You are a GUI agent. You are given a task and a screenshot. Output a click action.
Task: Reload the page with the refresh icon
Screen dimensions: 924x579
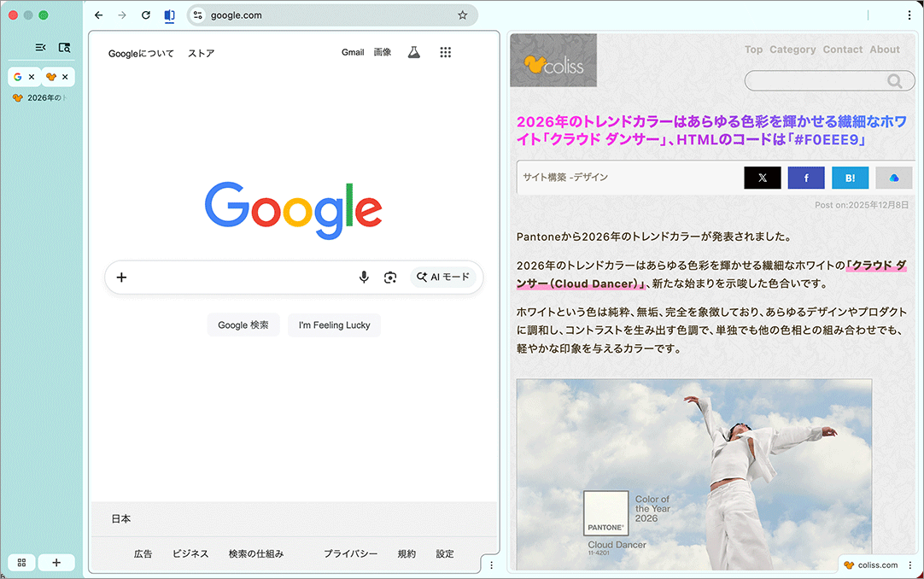click(145, 15)
